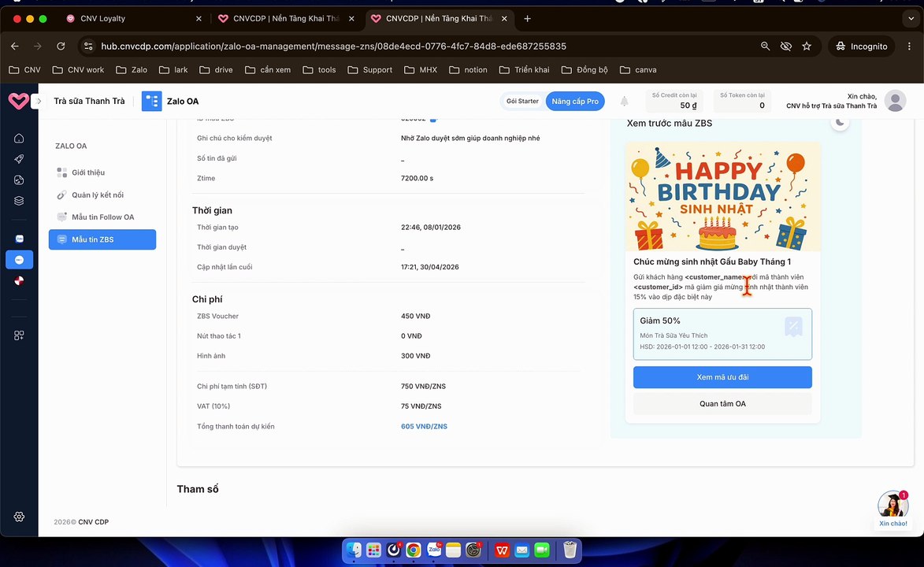The image size is (924, 567).
Task: Open the lark bookmarks folder
Action: 173,69
